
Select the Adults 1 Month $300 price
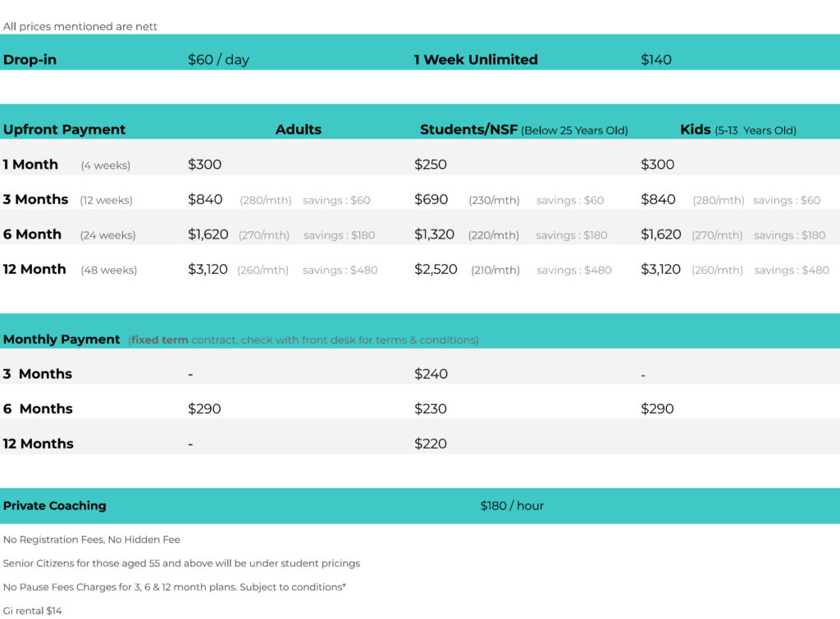[204, 165]
